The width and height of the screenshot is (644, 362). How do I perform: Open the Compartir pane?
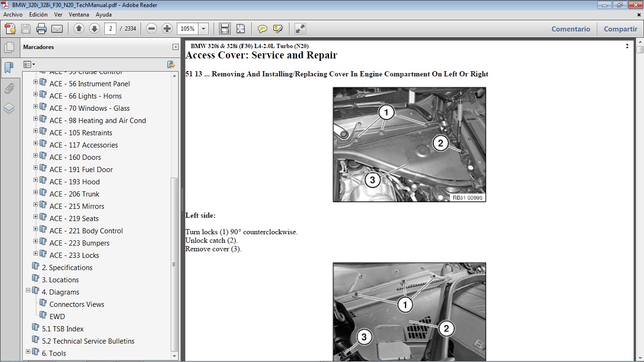coord(620,29)
